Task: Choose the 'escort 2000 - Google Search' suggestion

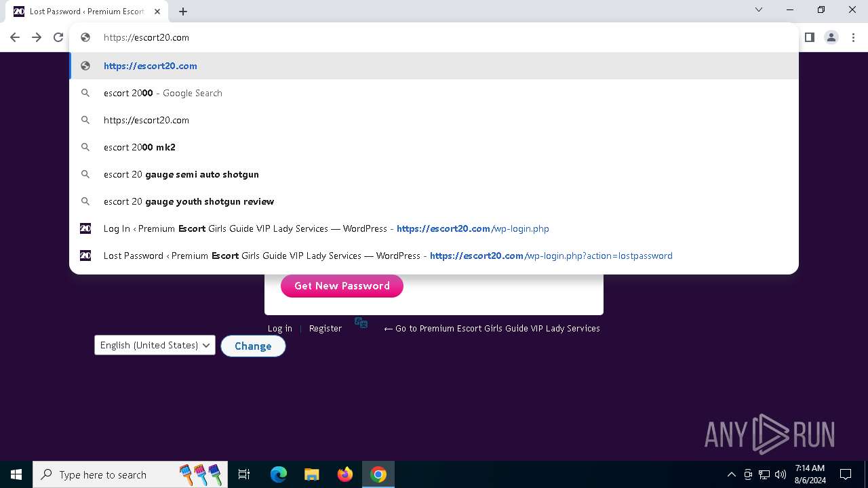Action: click(434, 93)
